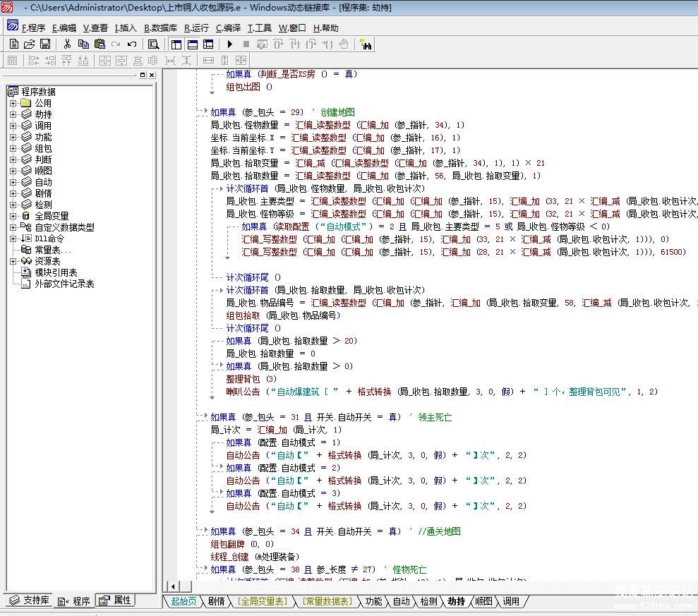Click the horizontal scrollbar left arrow

tap(172, 586)
